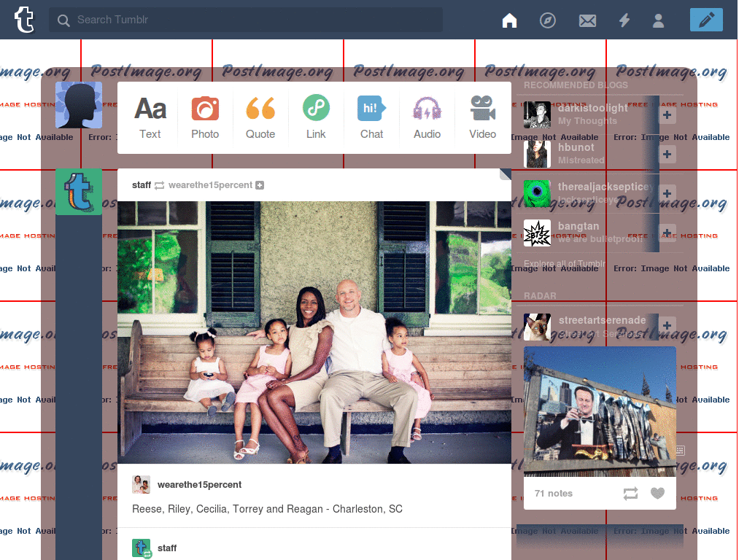Open the Explore compass icon

(547, 20)
